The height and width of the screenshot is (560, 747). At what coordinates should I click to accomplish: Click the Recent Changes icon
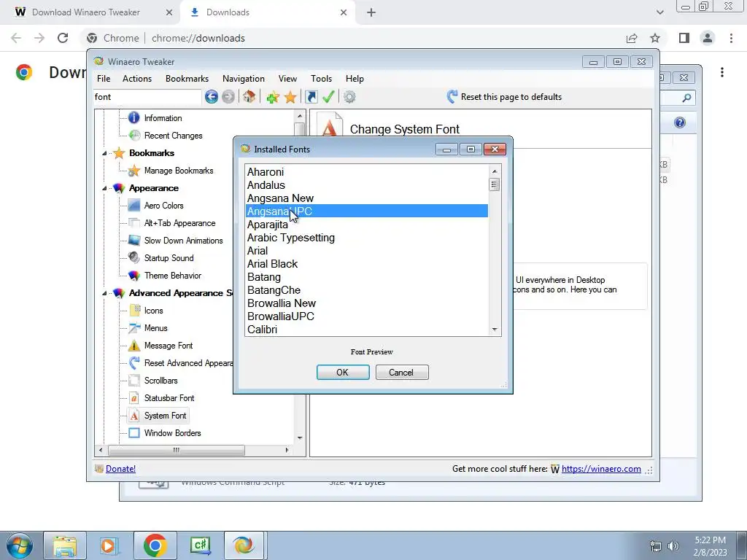coord(134,135)
